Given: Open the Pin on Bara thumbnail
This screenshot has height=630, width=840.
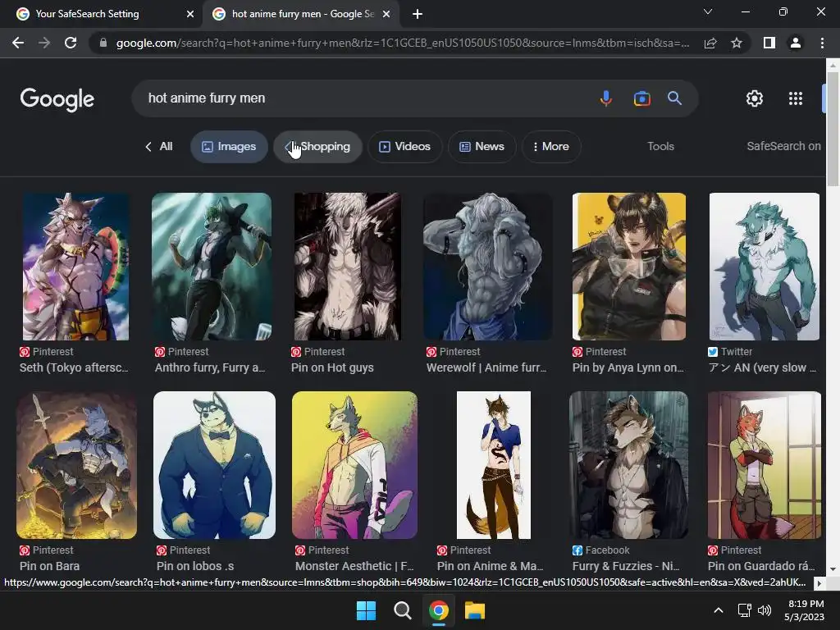Looking at the screenshot, I should point(76,465).
